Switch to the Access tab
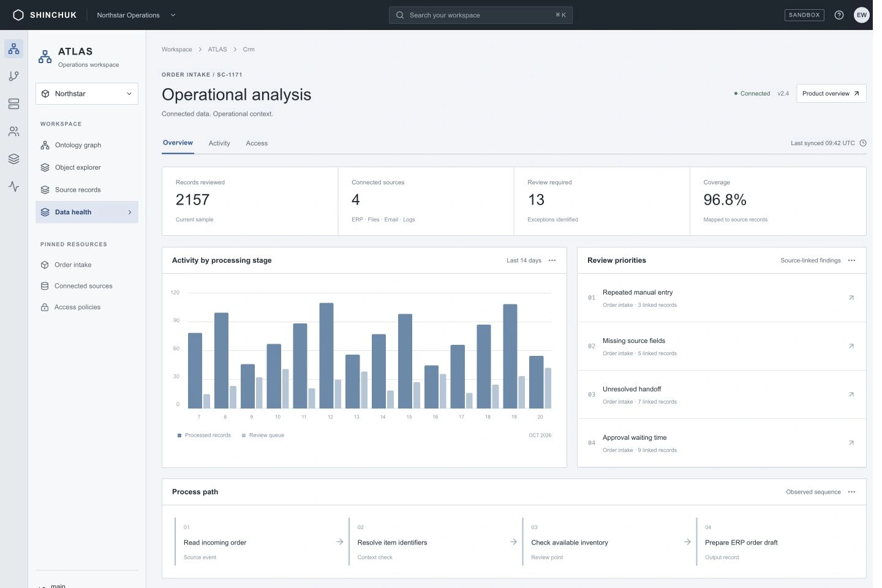The width and height of the screenshot is (882, 588). coord(257,143)
